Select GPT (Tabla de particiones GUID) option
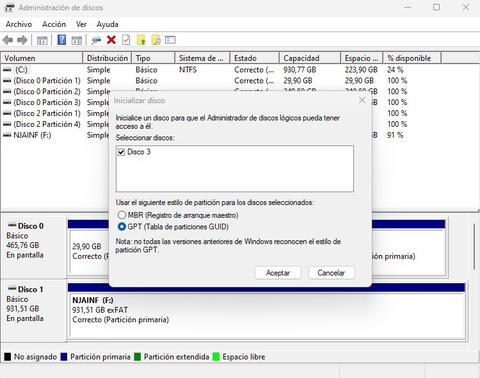Image resolution: width=480 pixels, height=378 pixels. click(x=122, y=227)
